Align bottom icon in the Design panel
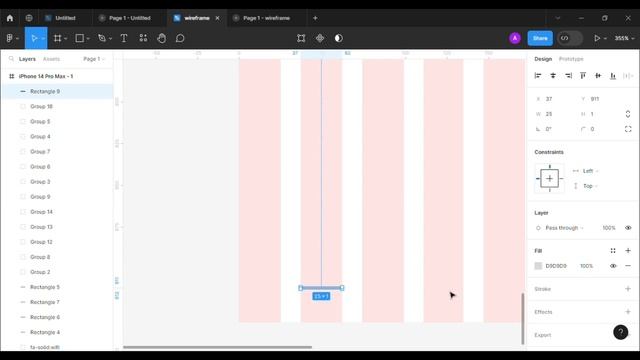 point(613,76)
